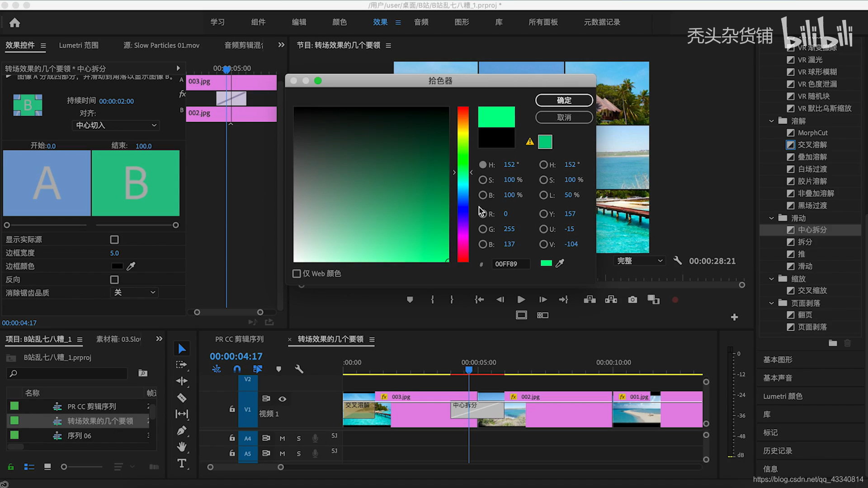Go to the Home screen icon
This screenshot has width=868, height=488.
click(15, 23)
